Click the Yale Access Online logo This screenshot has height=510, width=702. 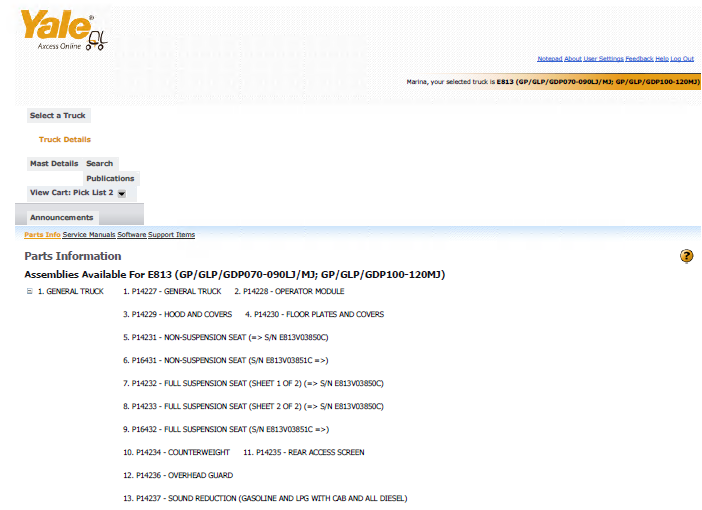tap(64, 30)
